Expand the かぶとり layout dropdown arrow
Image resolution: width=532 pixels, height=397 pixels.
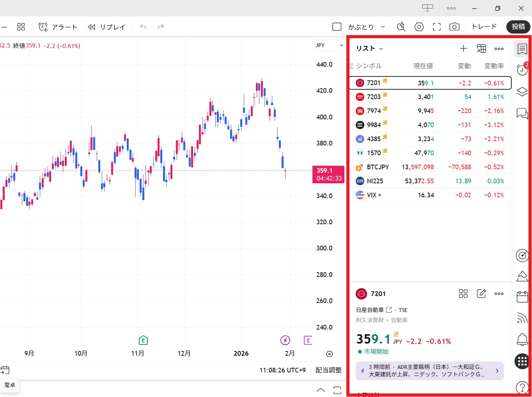[x=383, y=27]
